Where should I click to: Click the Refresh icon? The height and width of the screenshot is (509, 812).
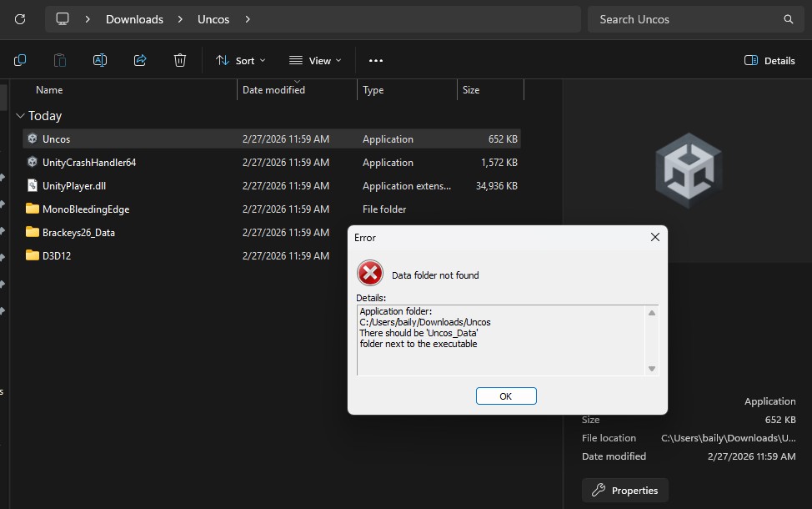20,19
